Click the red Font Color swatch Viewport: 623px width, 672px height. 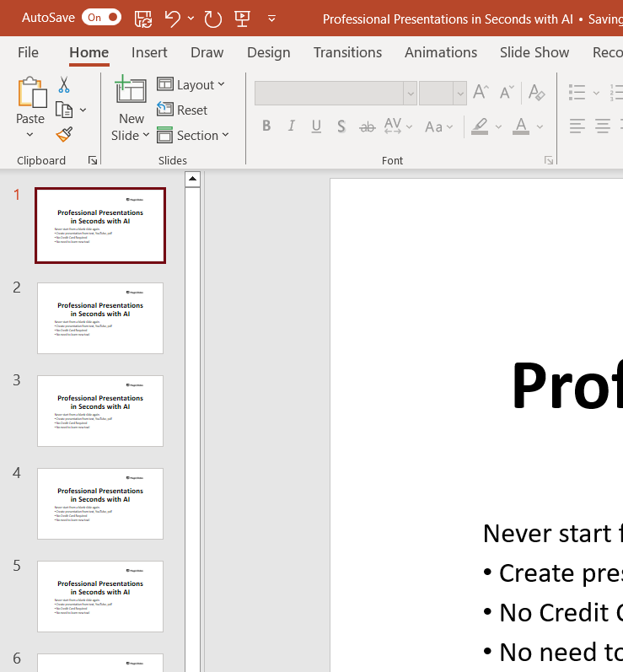tap(521, 126)
